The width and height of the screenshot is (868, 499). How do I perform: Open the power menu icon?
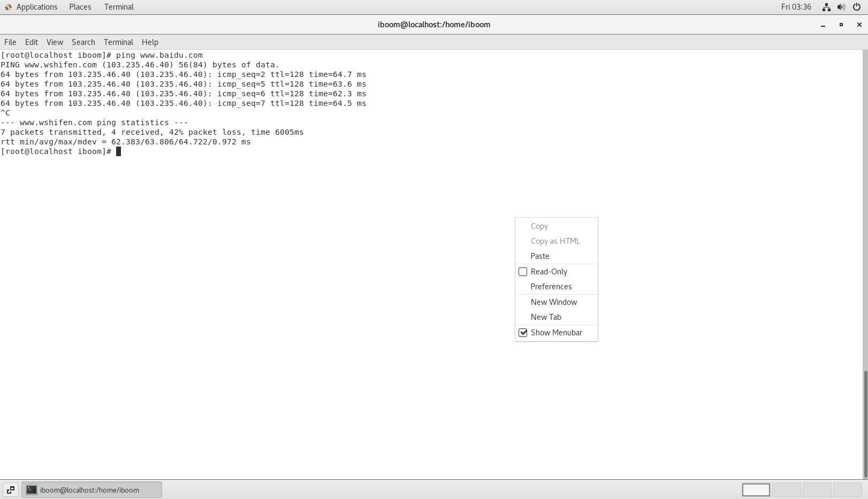click(x=857, y=7)
